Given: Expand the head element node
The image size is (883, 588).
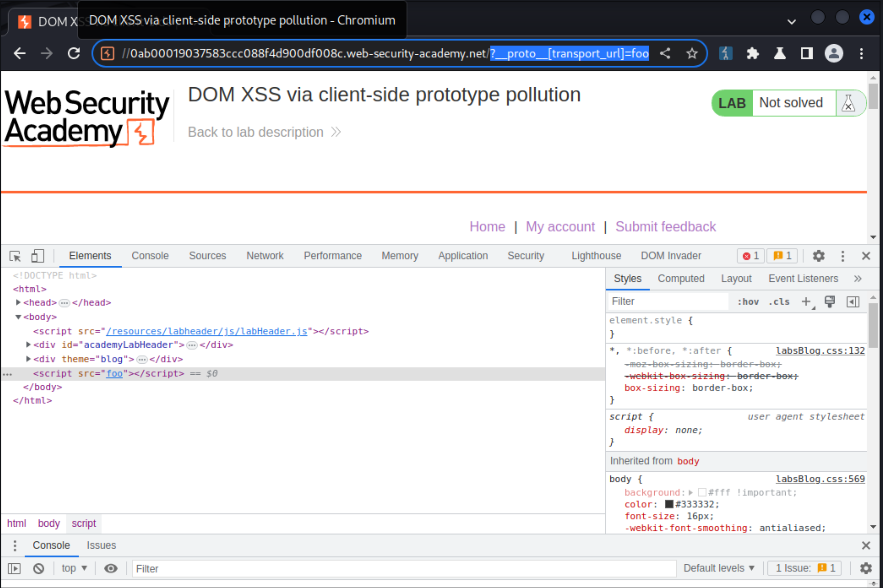Looking at the screenshot, I should point(18,302).
